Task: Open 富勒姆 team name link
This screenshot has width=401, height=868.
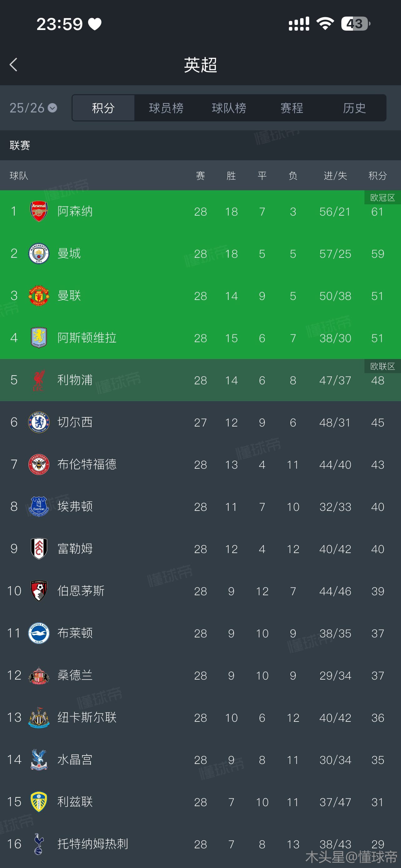Action: click(75, 549)
